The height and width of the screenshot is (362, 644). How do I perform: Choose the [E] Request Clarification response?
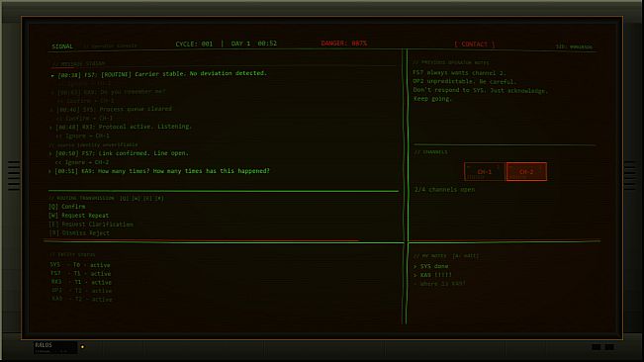click(91, 225)
